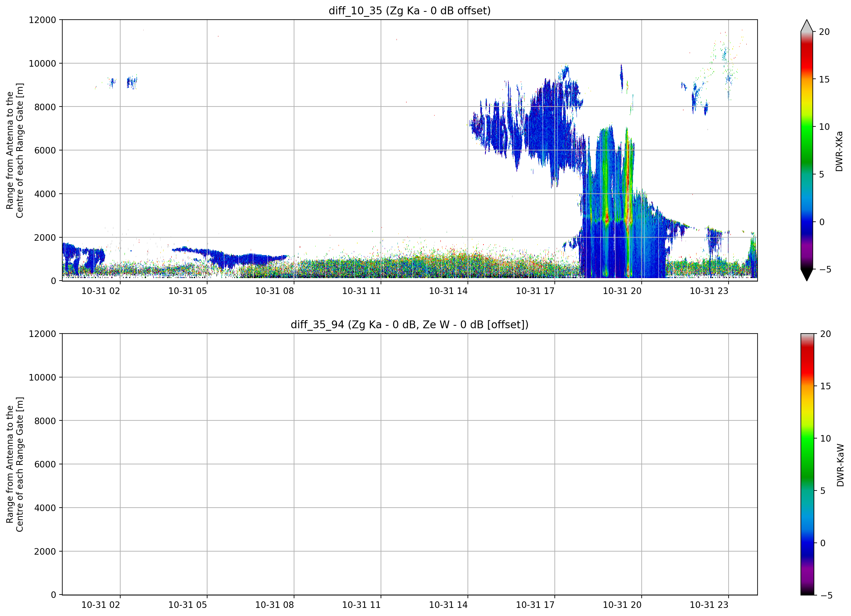Click '12000' y-tick on the top plot

42,20
